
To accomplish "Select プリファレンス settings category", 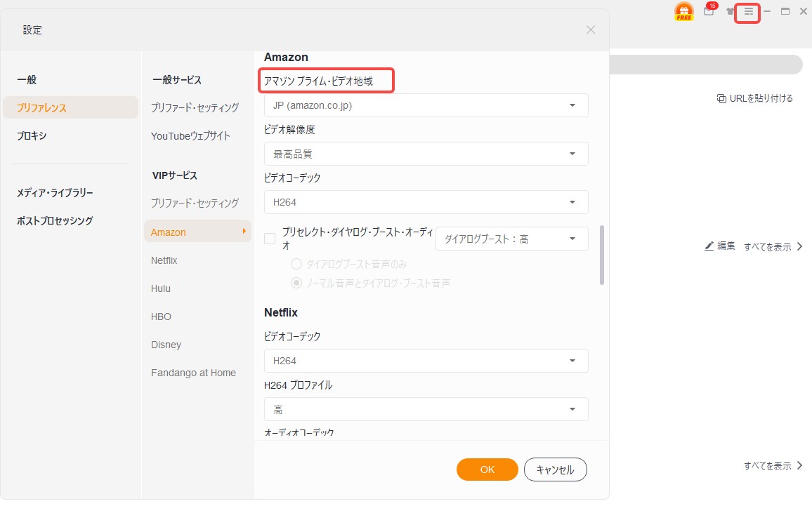I will [70, 107].
